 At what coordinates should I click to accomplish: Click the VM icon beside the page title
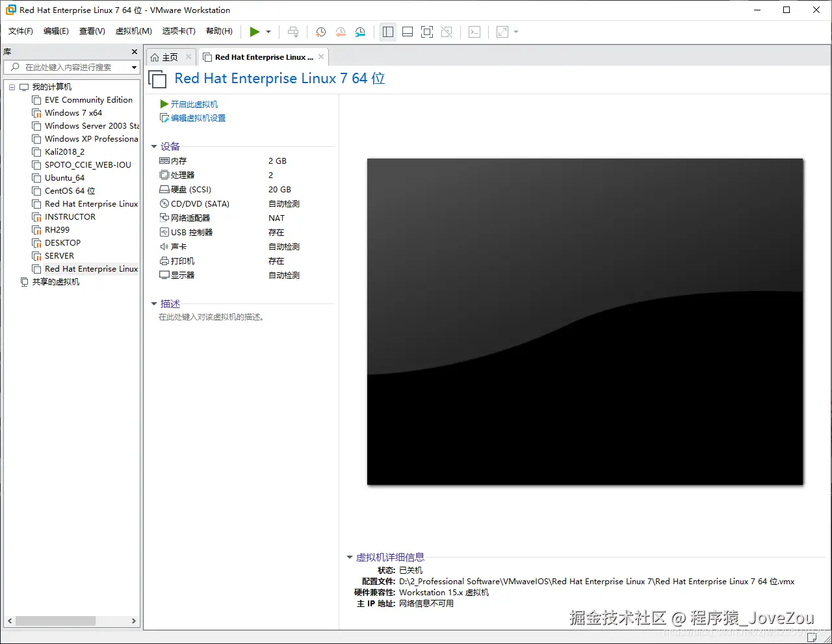[x=157, y=79]
